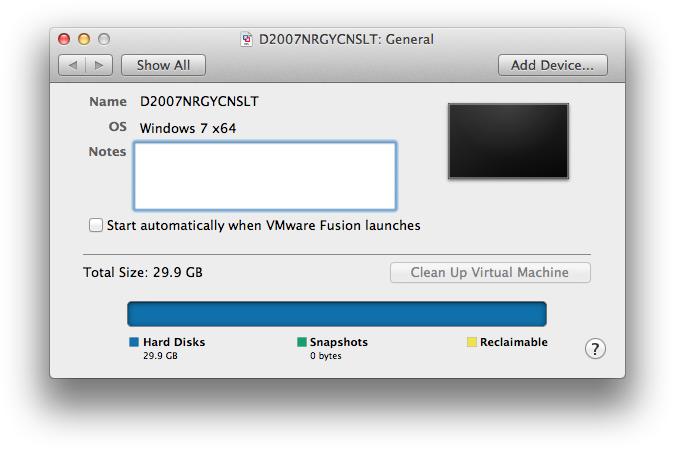Open help via the question mark button
674x449 pixels.
point(595,349)
